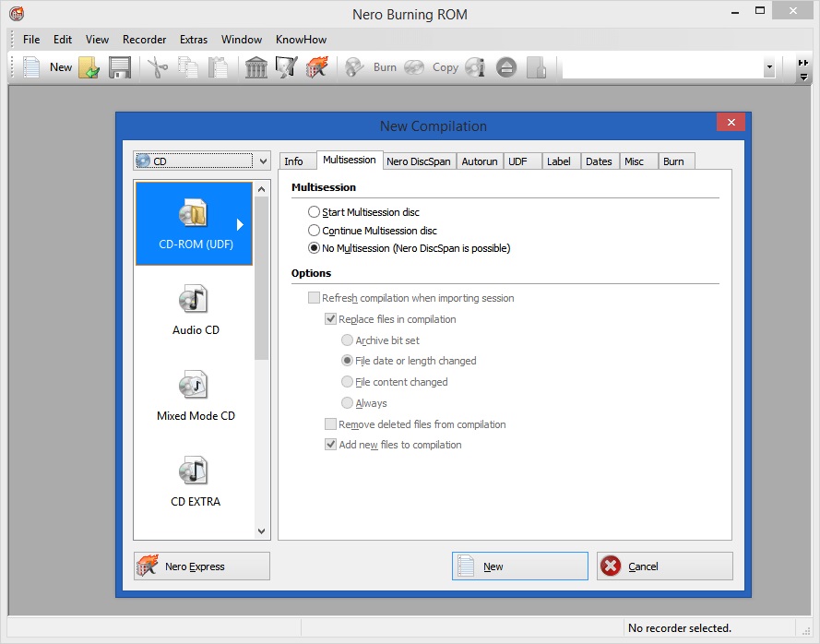The height and width of the screenshot is (644, 820).
Task: Switch to the Misc tab
Action: click(x=638, y=161)
